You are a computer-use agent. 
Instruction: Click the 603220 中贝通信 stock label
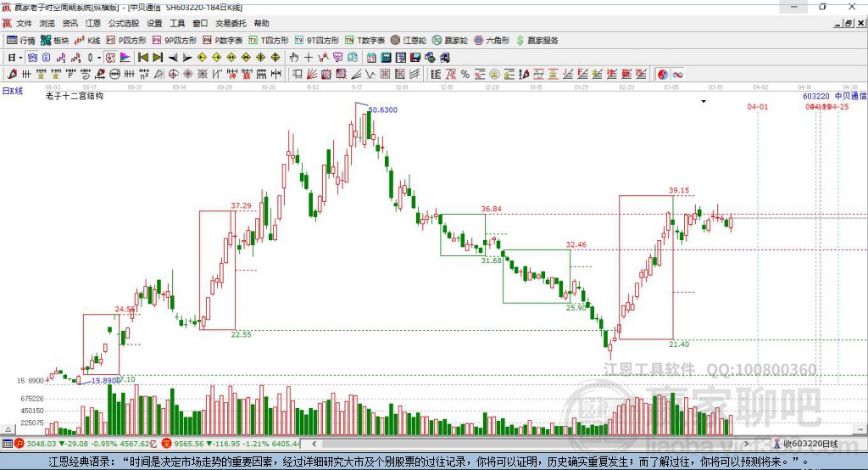pyautogui.click(x=834, y=96)
